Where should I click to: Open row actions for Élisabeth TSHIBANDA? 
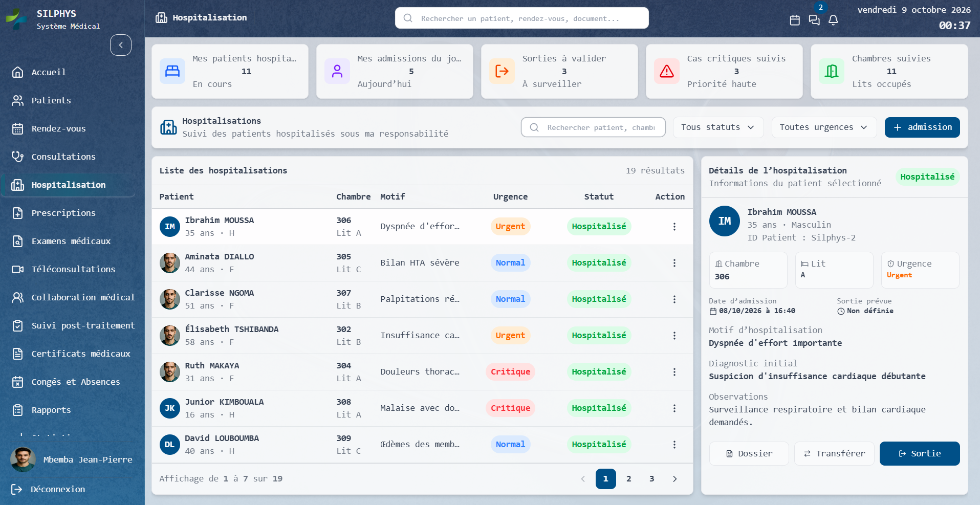click(674, 336)
